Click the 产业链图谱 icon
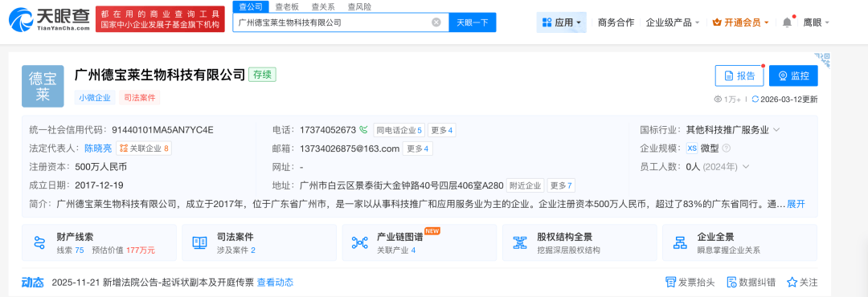This screenshot has height=297, width=868. [360, 242]
